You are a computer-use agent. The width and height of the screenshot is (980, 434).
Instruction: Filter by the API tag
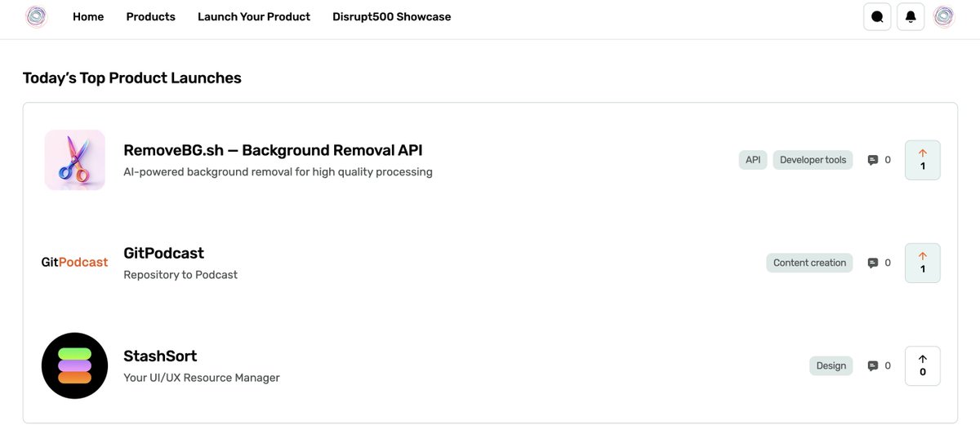(753, 160)
